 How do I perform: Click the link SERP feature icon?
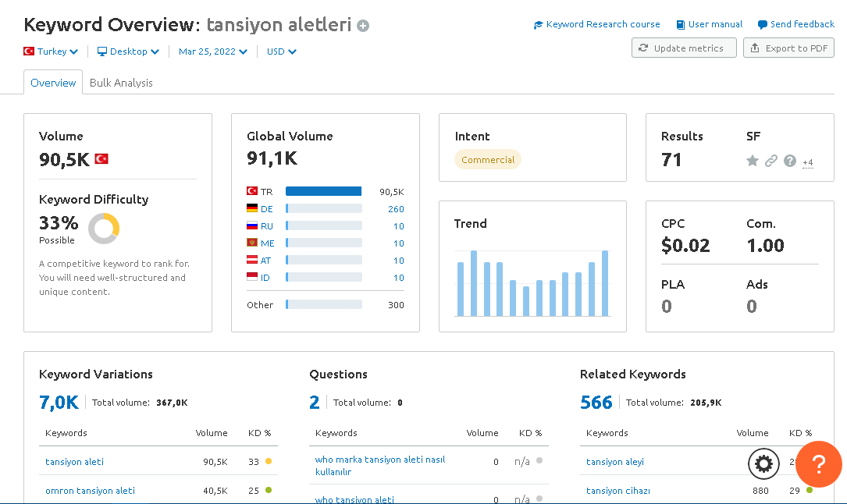click(x=770, y=160)
